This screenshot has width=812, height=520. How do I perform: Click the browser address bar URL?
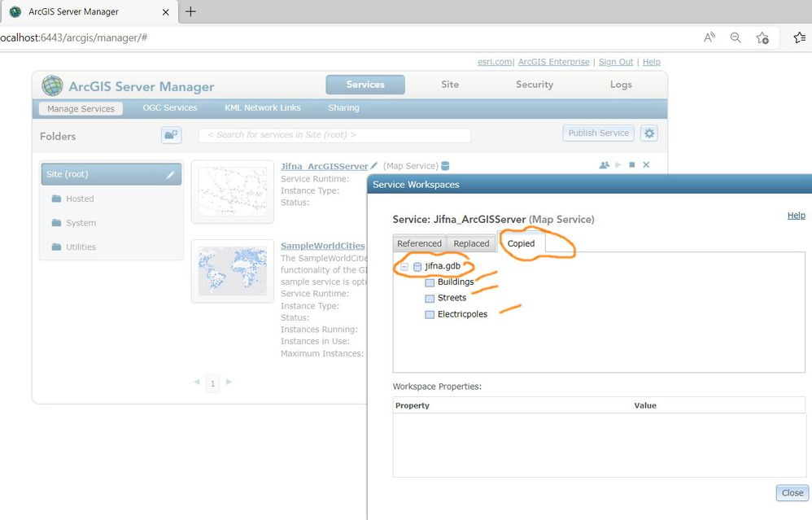click(73, 37)
